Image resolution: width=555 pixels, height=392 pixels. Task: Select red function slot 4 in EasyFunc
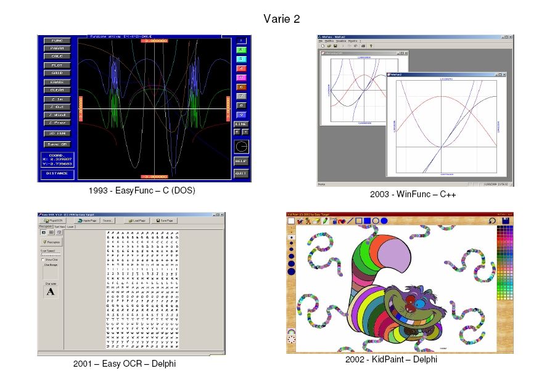click(x=241, y=68)
